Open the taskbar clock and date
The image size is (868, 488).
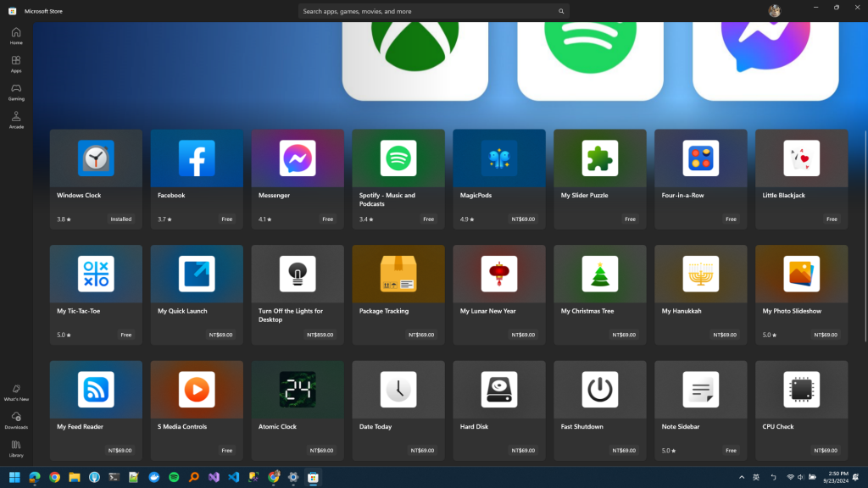pyautogui.click(x=835, y=477)
